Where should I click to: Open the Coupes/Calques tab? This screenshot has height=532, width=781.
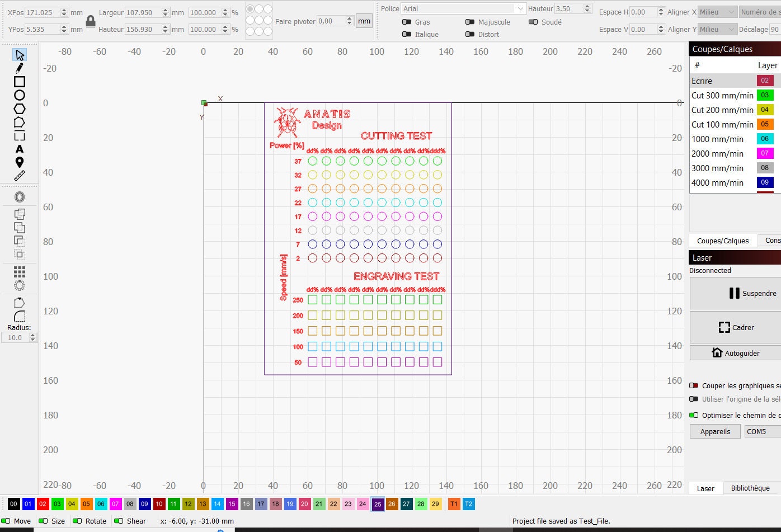(x=722, y=241)
